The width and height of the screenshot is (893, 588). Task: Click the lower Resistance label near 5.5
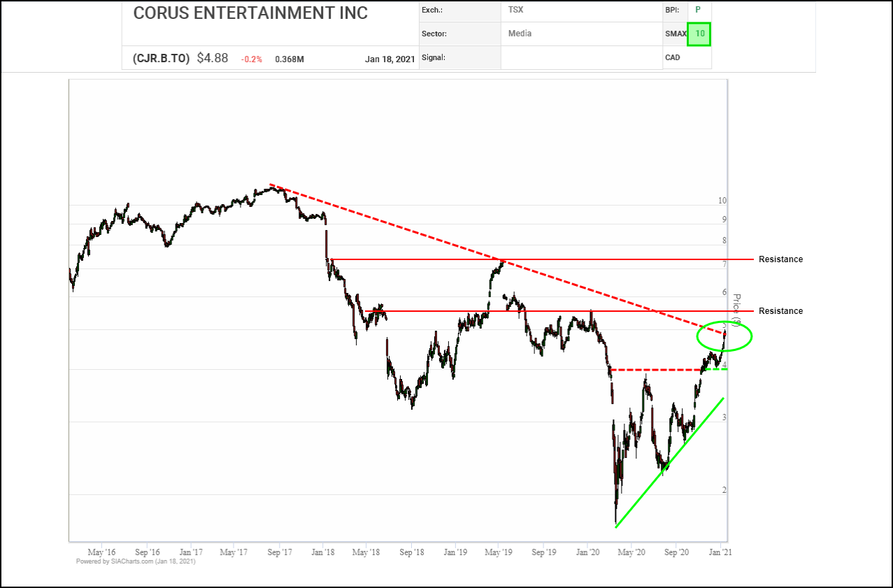click(780, 311)
